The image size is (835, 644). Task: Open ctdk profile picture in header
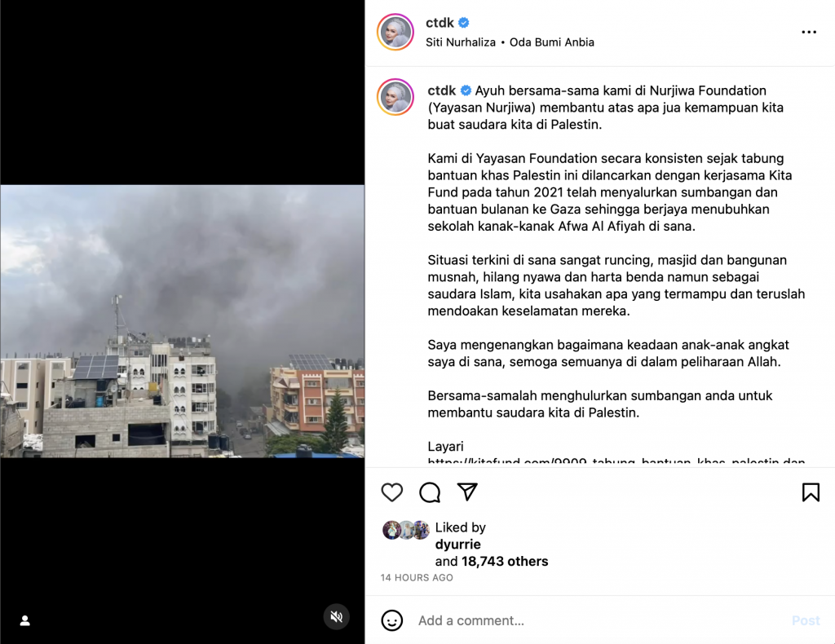395,32
